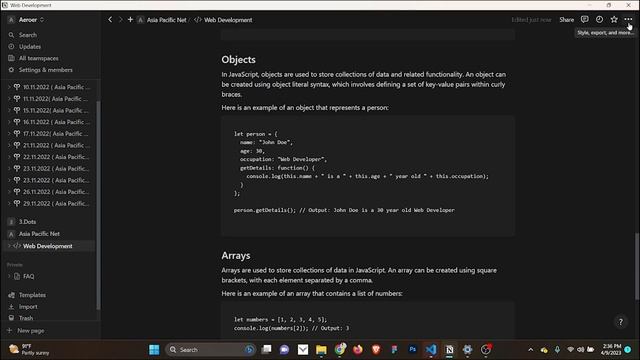
Task: Expand the 16.11.2022 page toggle
Action: tap(9, 122)
